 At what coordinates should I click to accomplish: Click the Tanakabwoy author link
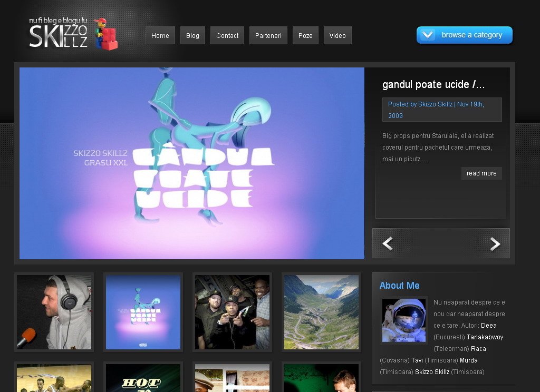[x=485, y=337]
